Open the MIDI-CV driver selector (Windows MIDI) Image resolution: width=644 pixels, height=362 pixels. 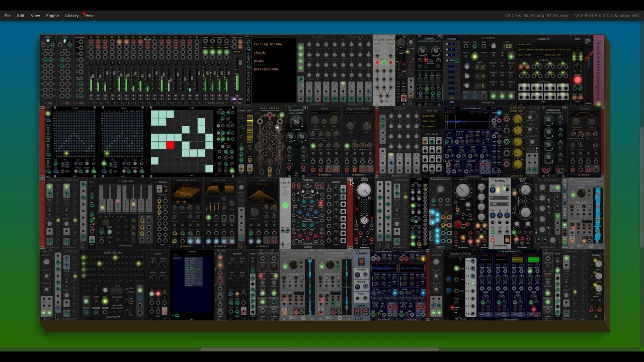431,116
